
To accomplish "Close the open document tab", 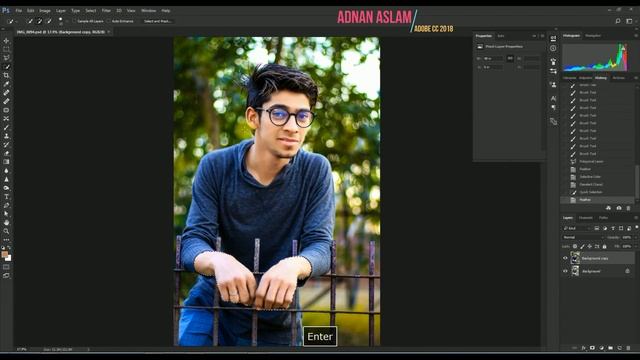I will (x=109, y=32).
